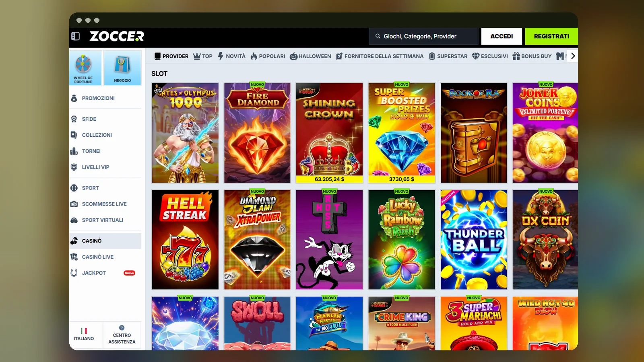Viewport: 644px width, 362px height.
Task: Click the Registrati sign-up button
Action: pyautogui.click(x=551, y=36)
